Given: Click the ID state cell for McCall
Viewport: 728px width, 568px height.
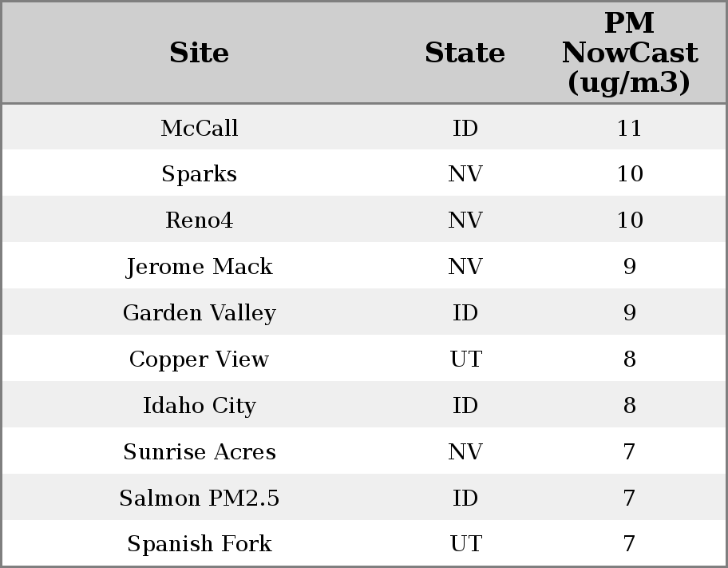Looking at the screenshot, I should (x=465, y=128).
